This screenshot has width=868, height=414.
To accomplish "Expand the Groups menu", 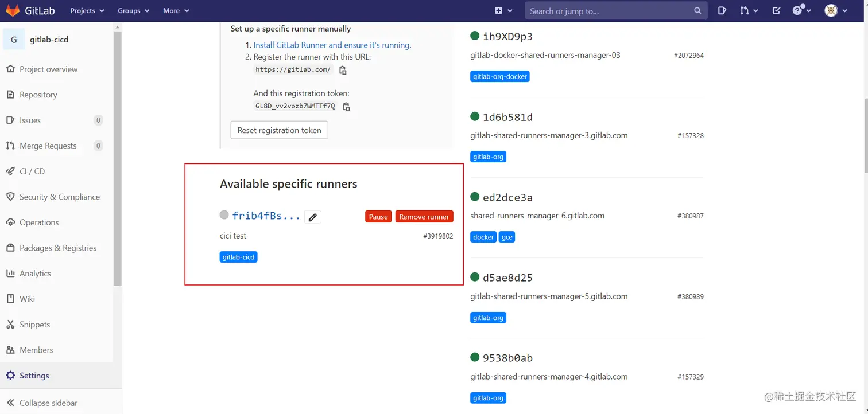I will pos(133,11).
